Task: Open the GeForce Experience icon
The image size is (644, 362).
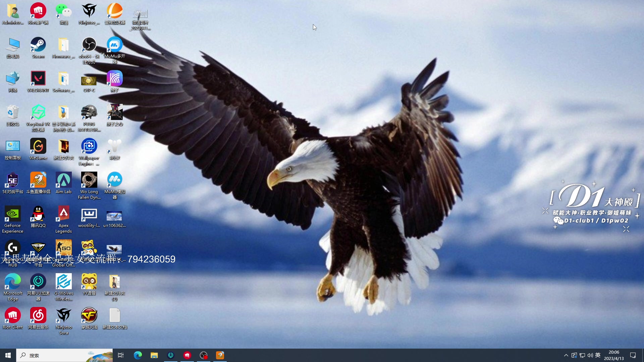Action: point(12,214)
